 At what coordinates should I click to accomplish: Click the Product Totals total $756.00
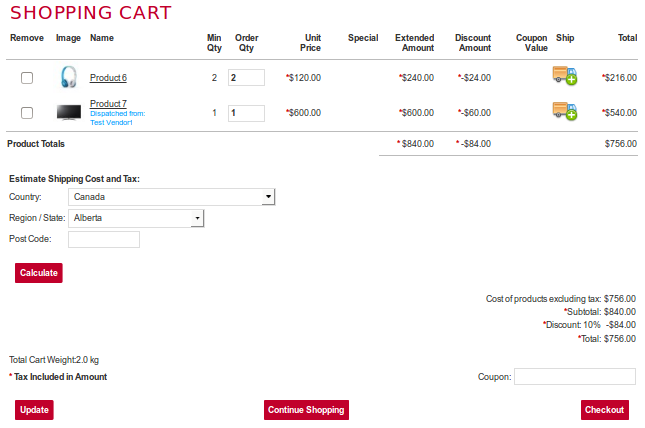tap(621, 144)
